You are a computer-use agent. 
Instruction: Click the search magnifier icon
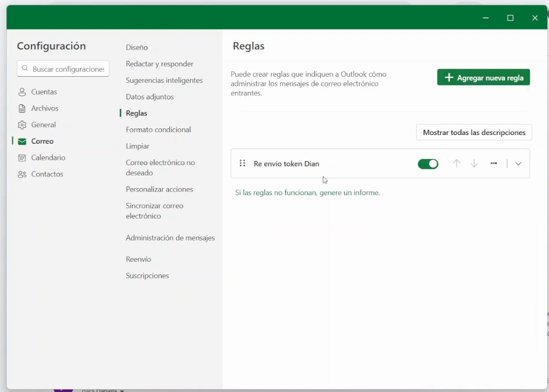[x=25, y=69]
